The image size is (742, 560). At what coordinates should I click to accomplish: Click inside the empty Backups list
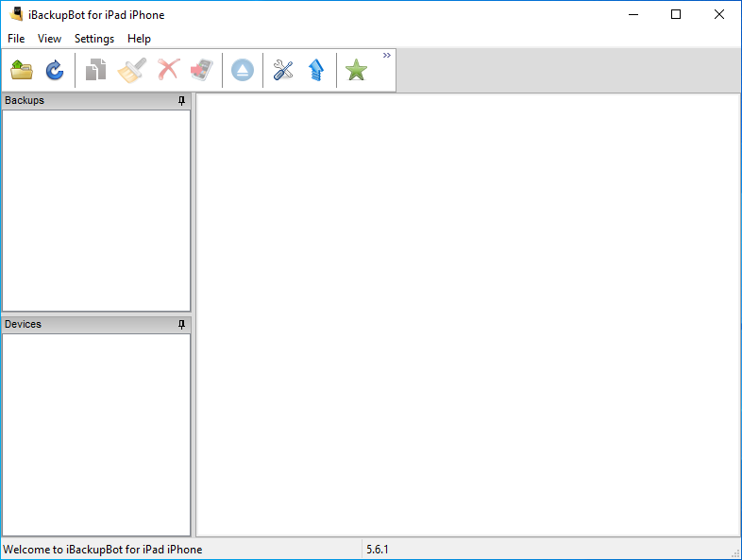tap(95, 210)
